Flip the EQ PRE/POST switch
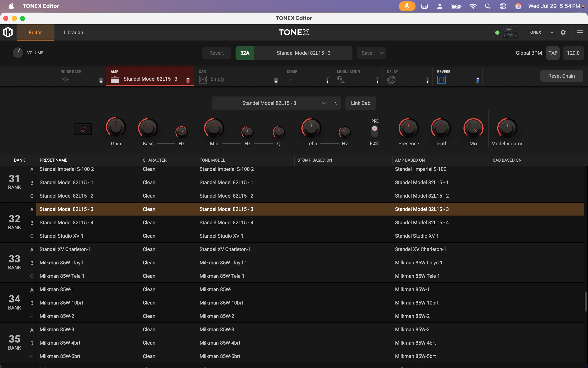This screenshot has width=588, height=368. click(375, 131)
